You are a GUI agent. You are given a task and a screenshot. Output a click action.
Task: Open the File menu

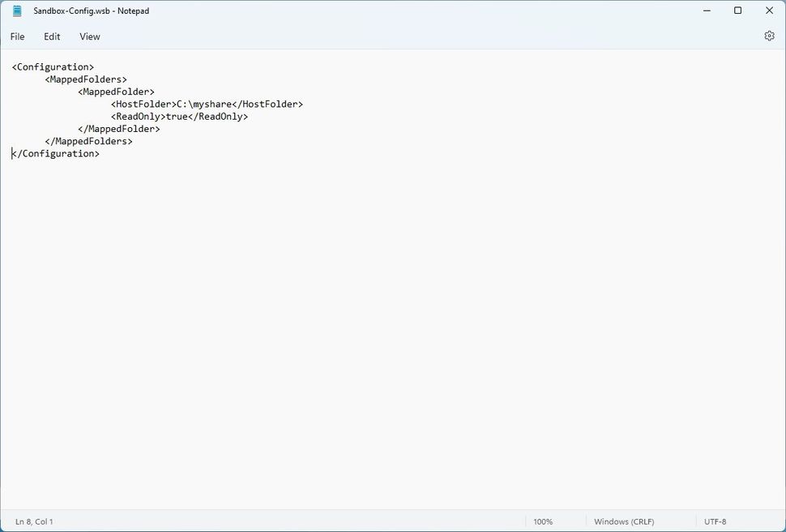[x=16, y=36]
